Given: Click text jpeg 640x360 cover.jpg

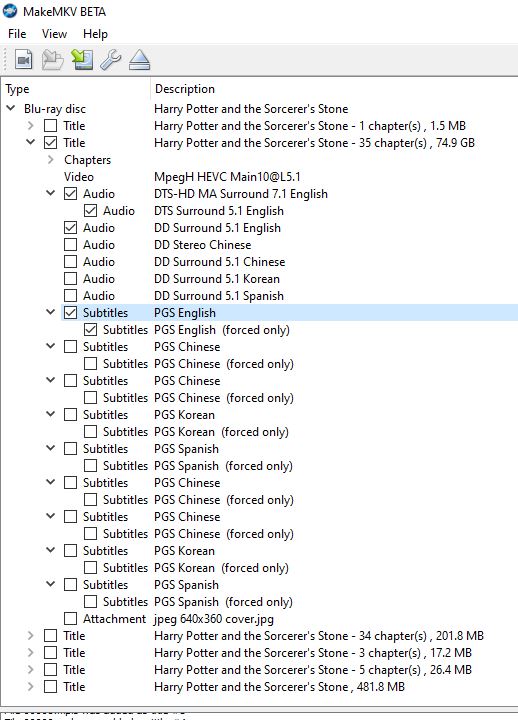Looking at the screenshot, I should (x=214, y=619).
